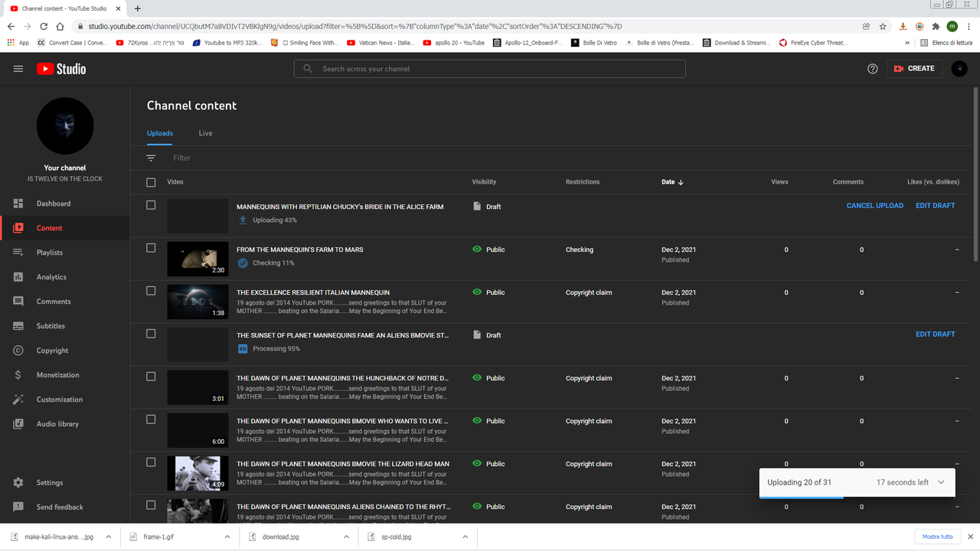Click the CREATE button
This screenshot has width=980, height=551.
pyautogui.click(x=914, y=69)
